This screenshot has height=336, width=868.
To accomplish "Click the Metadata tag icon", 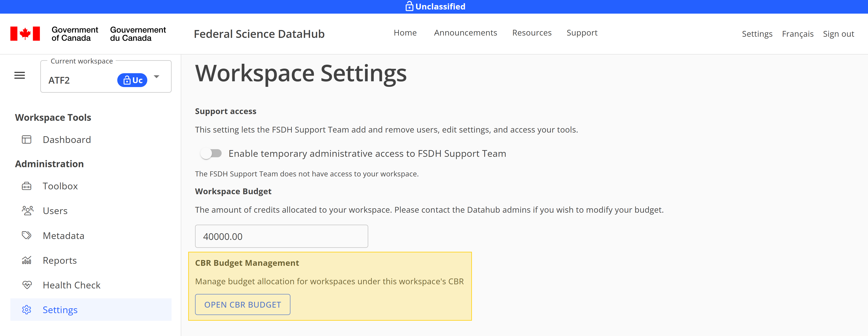I will click(x=27, y=235).
